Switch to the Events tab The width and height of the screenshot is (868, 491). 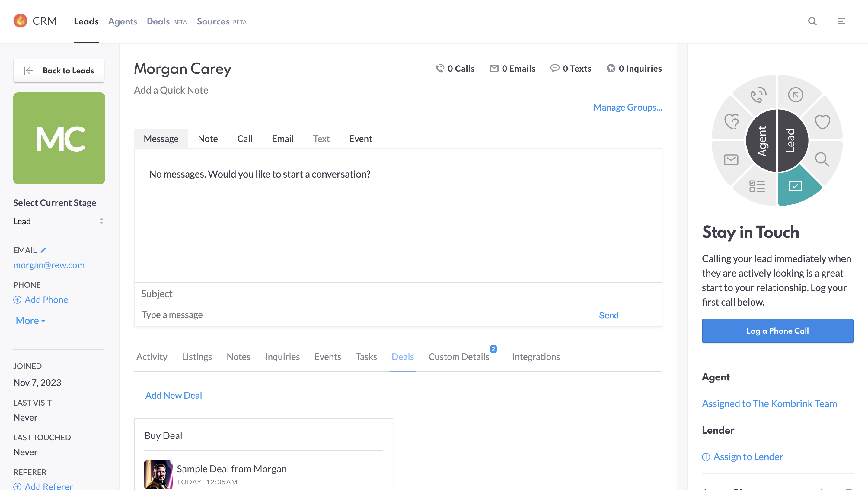tap(327, 356)
